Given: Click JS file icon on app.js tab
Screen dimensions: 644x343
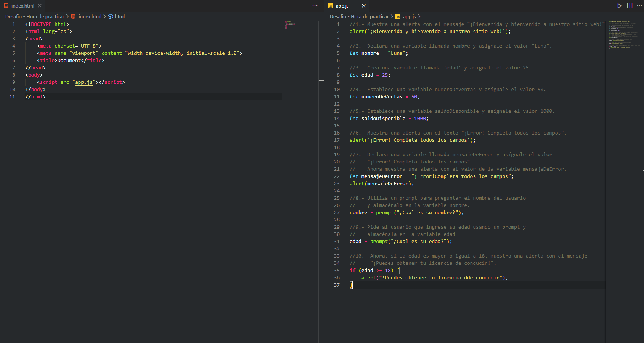Looking at the screenshot, I should point(331,6).
